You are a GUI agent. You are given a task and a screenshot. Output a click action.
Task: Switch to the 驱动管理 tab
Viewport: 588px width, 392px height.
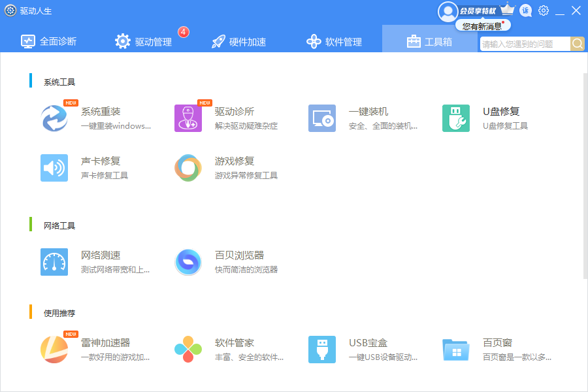click(x=144, y=42)
